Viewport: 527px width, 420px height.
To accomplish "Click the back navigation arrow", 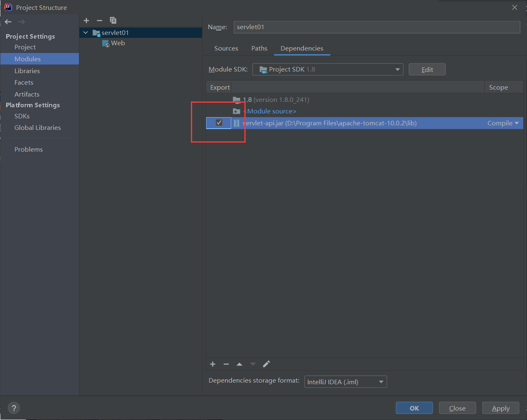I will pos(8,22).
